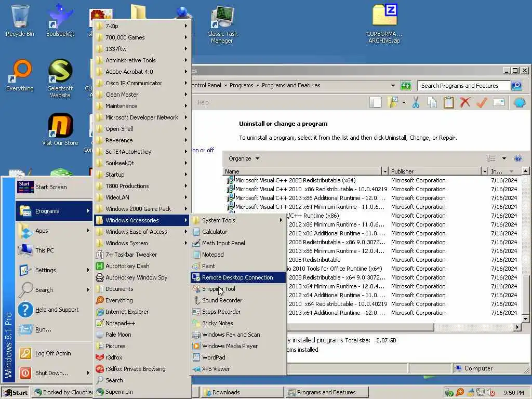The height and width of the screenshot is (399, 532).
Task: Open Snipping Tool menu entry
Action: 238,289
